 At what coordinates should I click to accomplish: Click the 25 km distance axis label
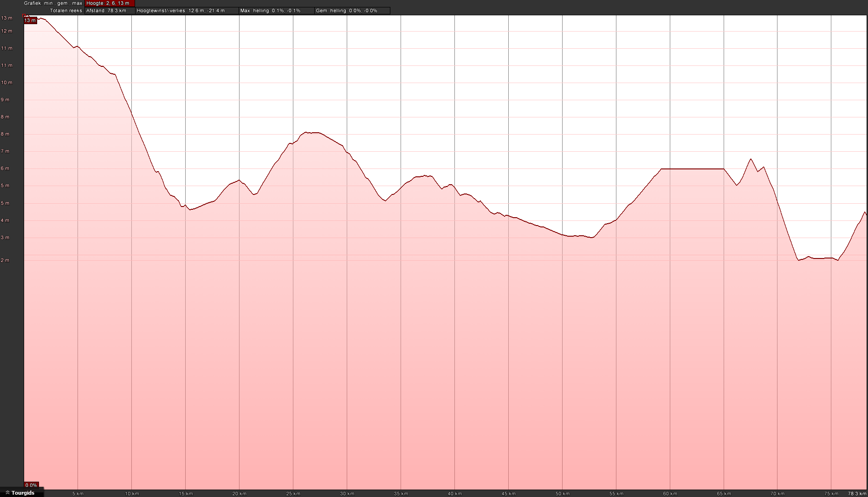pyautogui.click(x=293, y=494)
